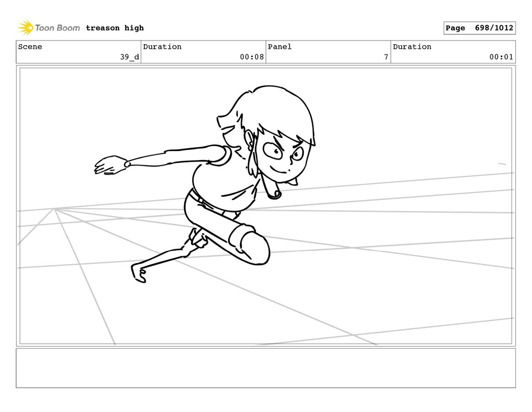Click the 'Scene' label

tap(30, 46)
